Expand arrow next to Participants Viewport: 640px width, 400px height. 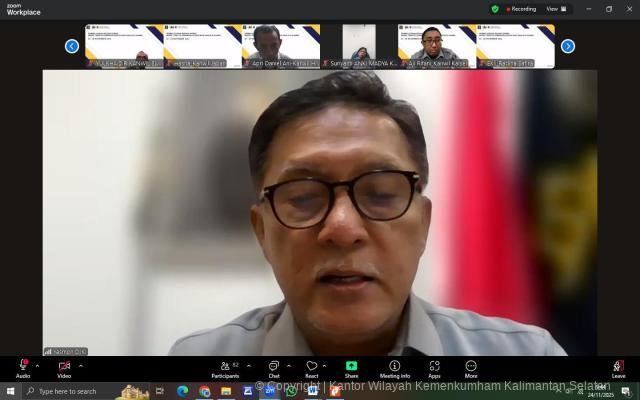[x=248, y=365]
